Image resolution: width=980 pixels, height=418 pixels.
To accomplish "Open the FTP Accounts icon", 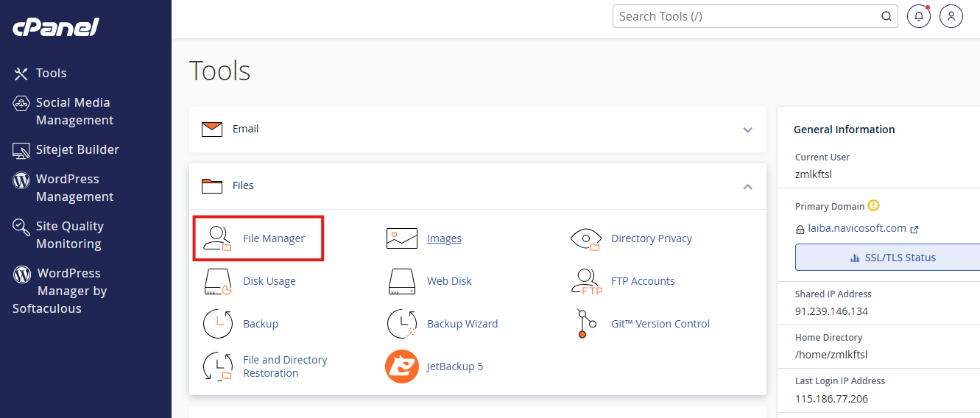I will pyautogui.click(x=585, y=281).
